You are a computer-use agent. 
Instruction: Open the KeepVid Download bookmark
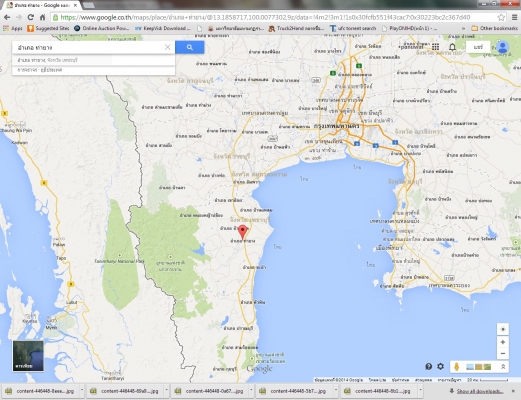(162, 28)
